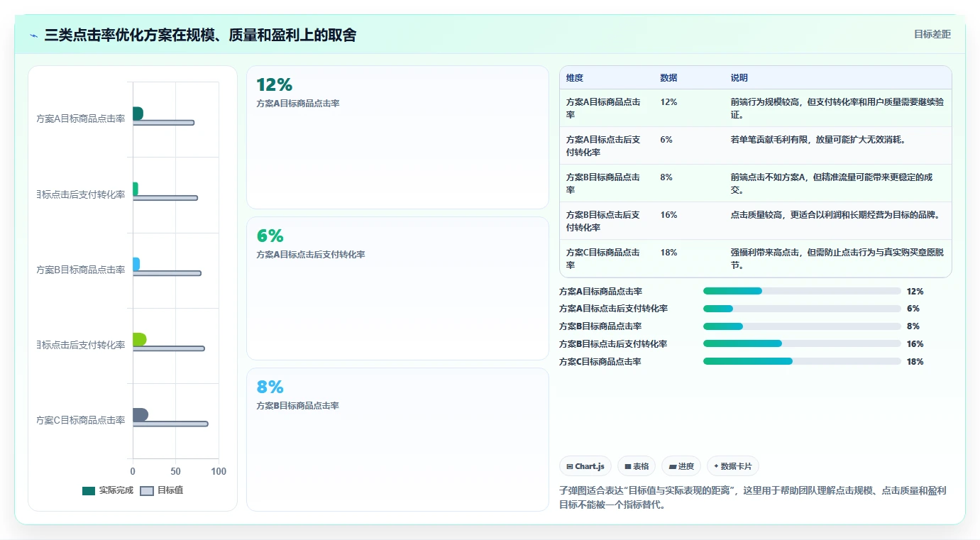Click the 方案C目标商品点击率 progress bar showing 18%
This screenshot has height=540, width=980.
[x=802, y=362]
